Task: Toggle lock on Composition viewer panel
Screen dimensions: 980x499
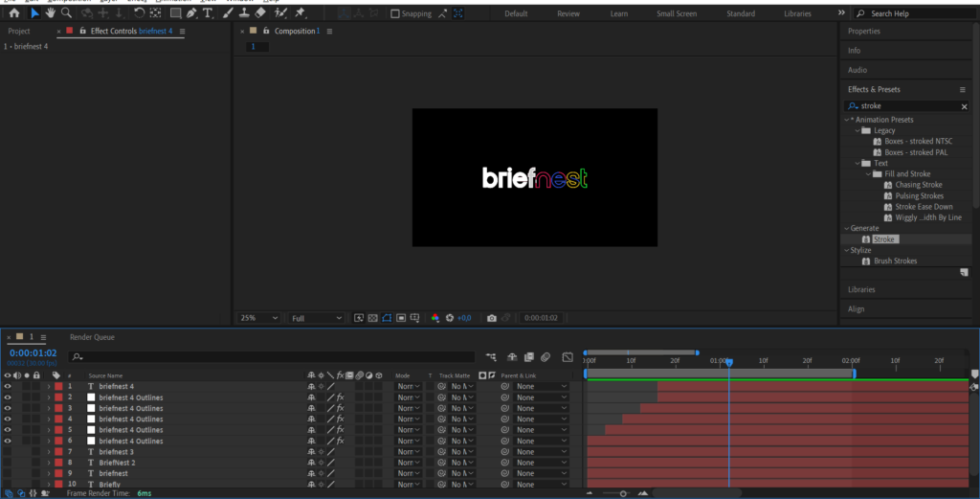Action: [x=266, y=31]
